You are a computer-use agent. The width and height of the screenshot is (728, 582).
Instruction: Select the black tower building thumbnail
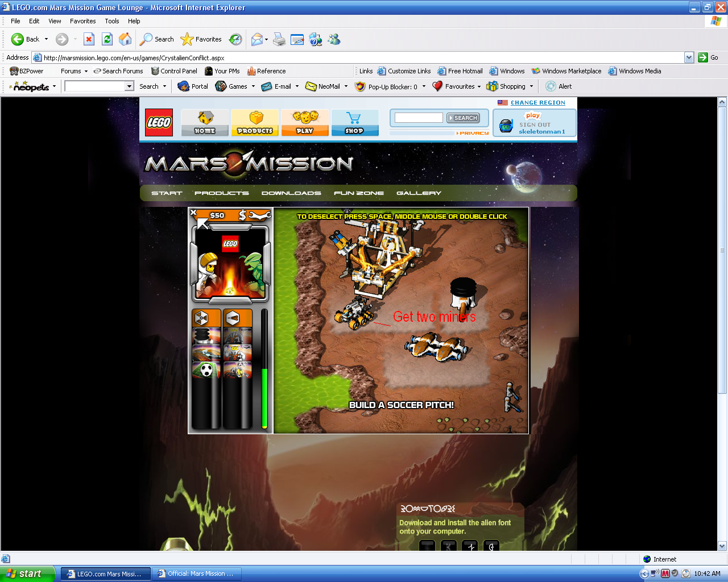coord(206,336)
